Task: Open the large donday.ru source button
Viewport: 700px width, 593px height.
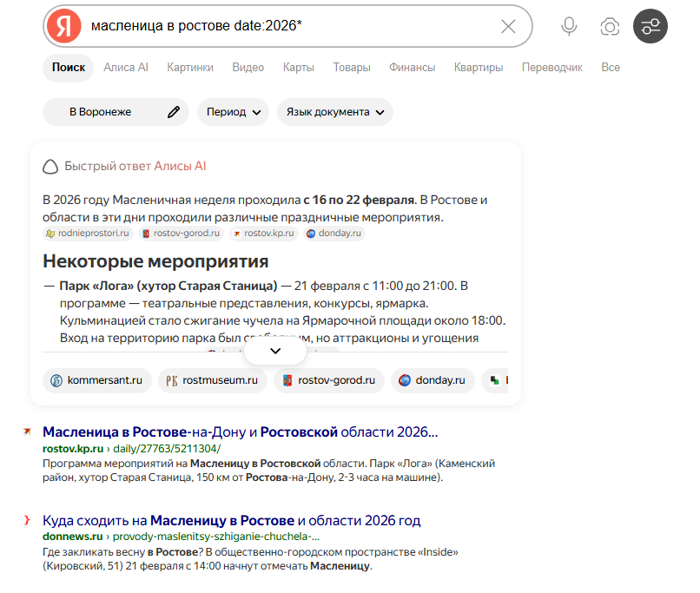Action: tap(433, 380)
